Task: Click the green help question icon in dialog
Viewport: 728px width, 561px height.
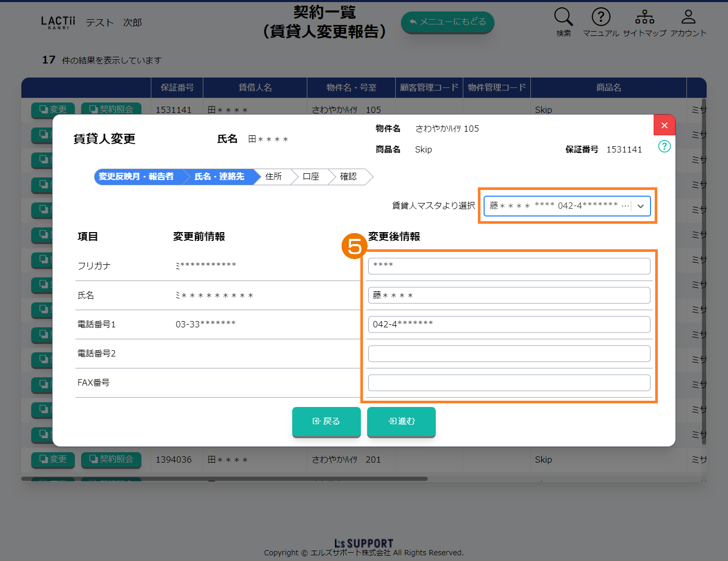Action: (664, 146)
